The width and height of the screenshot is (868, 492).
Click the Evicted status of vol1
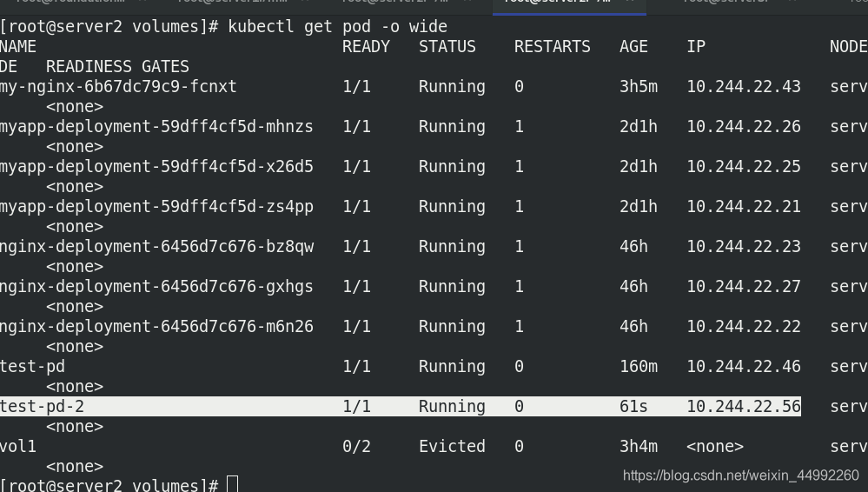click(x=452, y=446)
